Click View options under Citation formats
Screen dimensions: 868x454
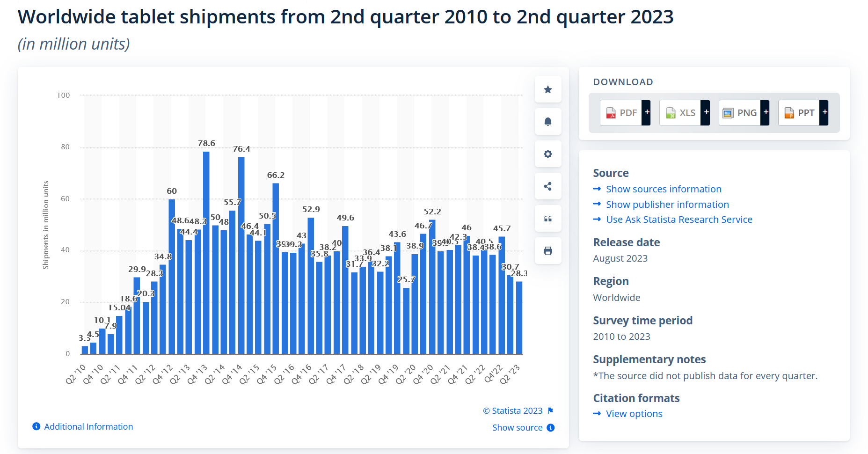click(634, 414)
